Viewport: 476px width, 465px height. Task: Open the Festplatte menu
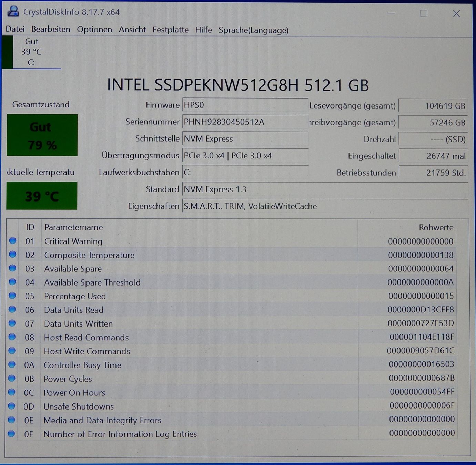click(x=171, y=30)
